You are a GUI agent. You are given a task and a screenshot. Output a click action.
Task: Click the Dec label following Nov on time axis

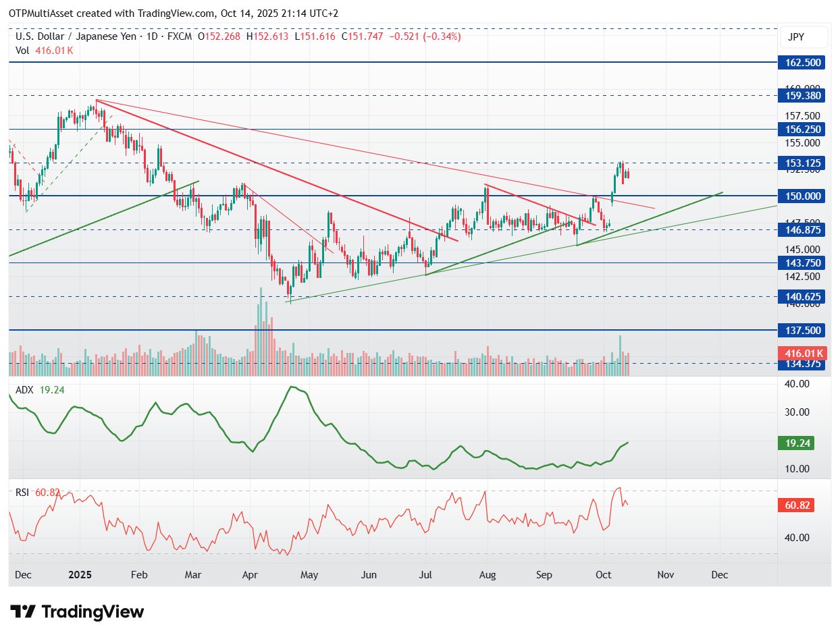pyautogui.click(x=720, y=575)
